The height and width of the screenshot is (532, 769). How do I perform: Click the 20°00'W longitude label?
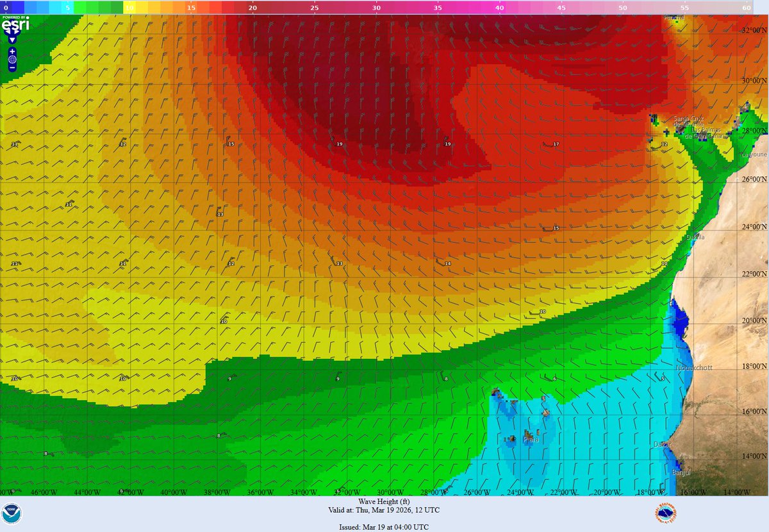click(x=607, y=492)
